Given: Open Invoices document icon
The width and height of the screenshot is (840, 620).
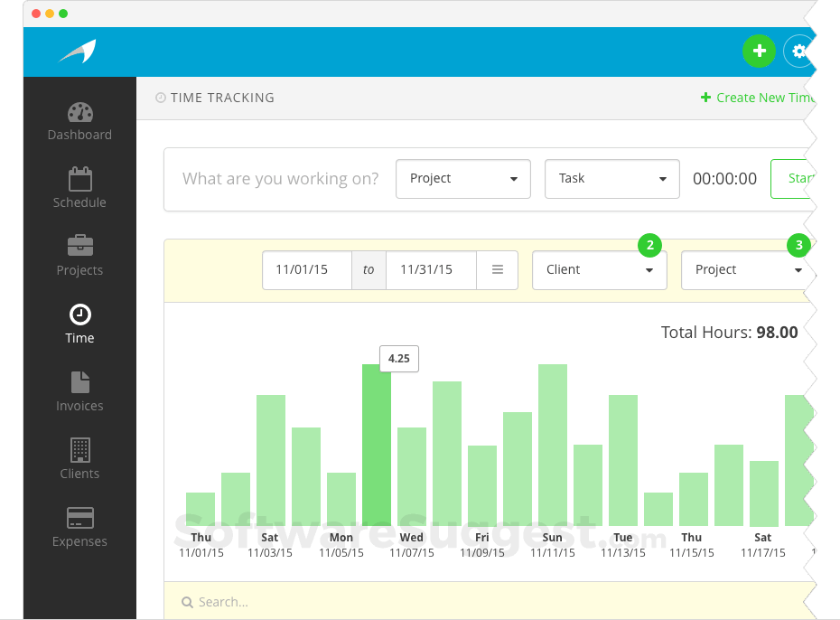Looking at the screenshot, I should (80, 382).
